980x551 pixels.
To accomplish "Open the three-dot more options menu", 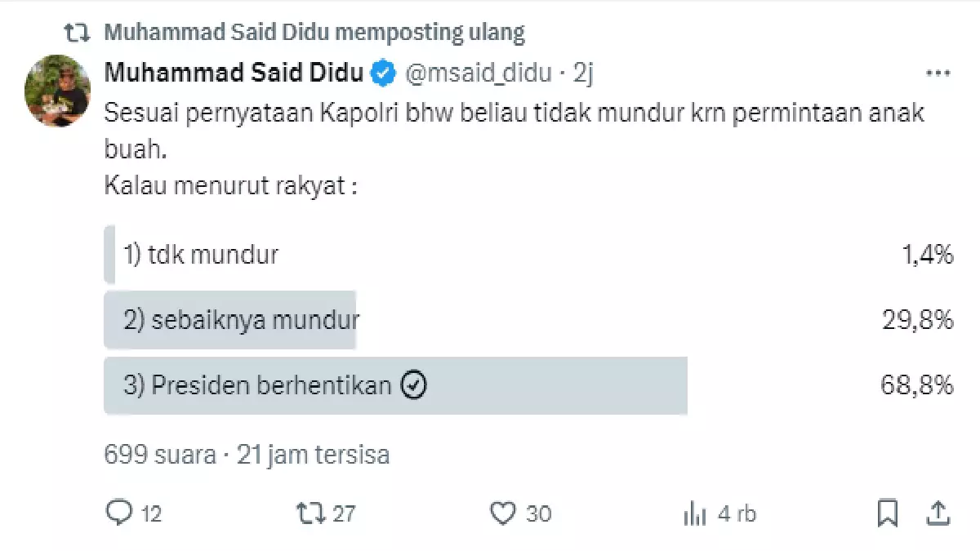I will 938,73.
